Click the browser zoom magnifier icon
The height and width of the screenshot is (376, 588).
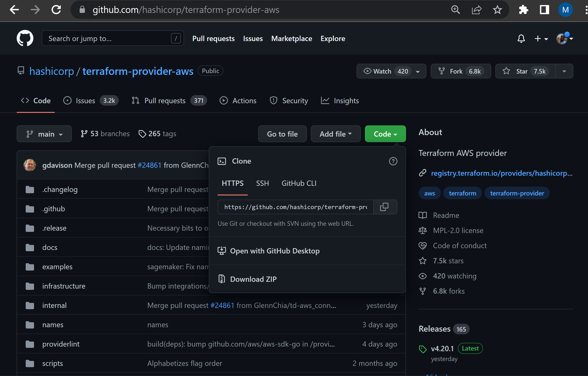coord(455,10)
